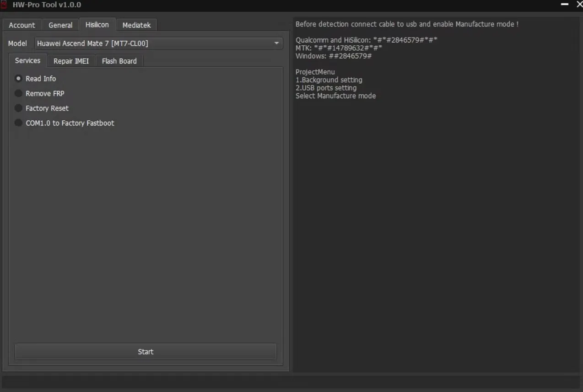This screenshot has height=392, width=583.
Task: Open the Services sub-tab
Action: point(27,60)
